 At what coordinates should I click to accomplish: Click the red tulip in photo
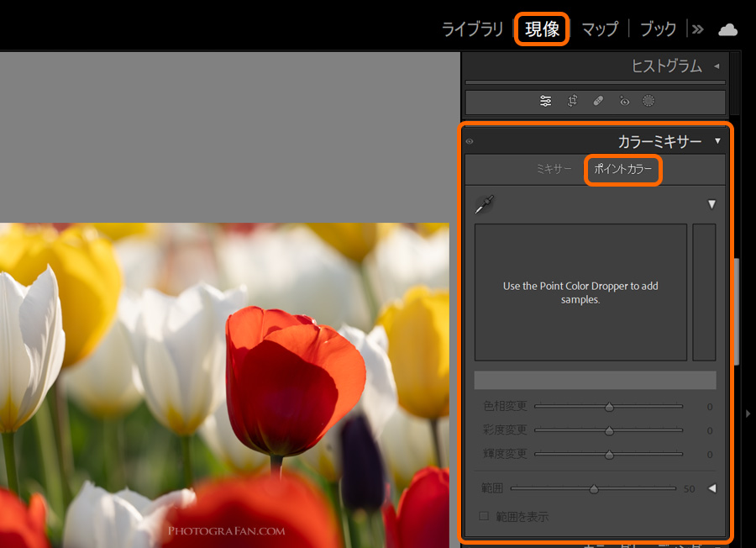294,381
